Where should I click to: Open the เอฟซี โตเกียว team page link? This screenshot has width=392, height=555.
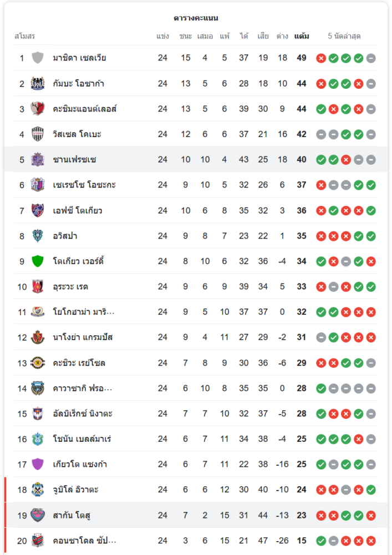point(78,210)
